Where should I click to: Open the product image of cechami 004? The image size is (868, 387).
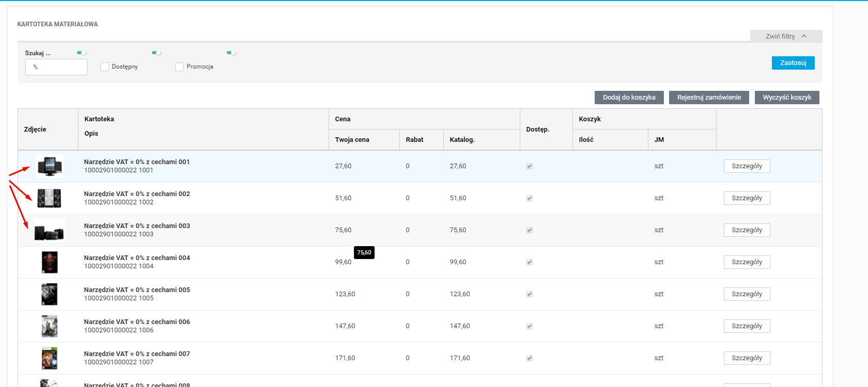(50, 262)
